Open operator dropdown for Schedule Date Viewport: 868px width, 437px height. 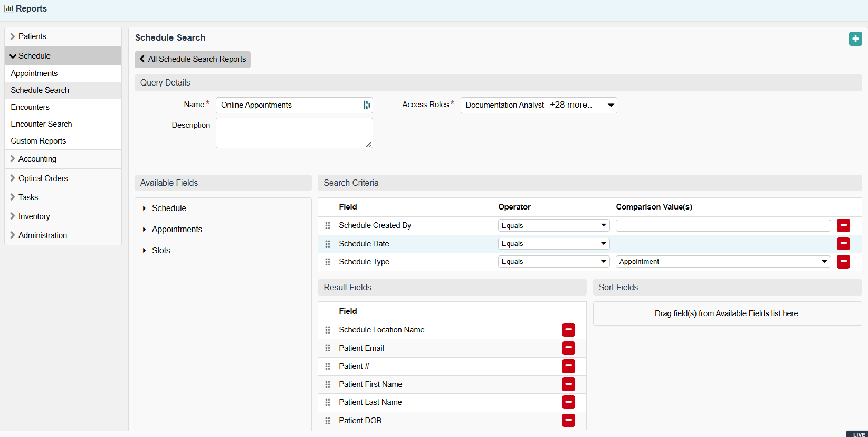(554, 243)
